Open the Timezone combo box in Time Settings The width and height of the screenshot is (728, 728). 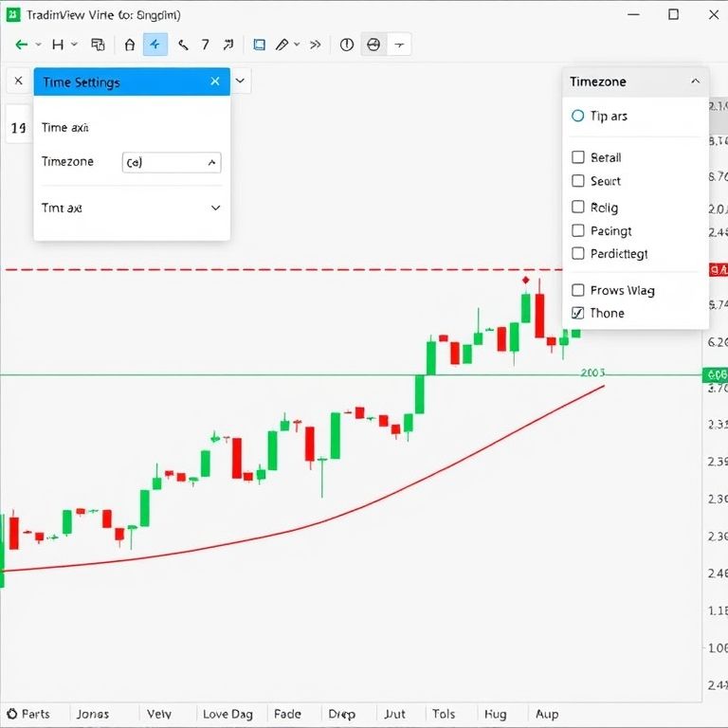pos(172,162)
